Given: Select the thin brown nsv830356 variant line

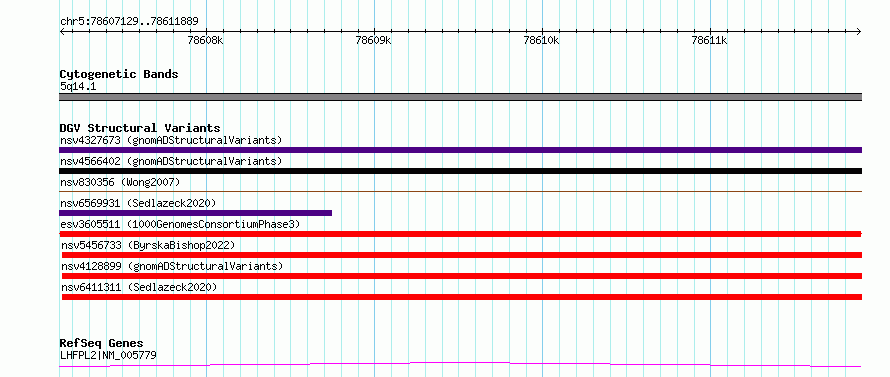Looking at the screenshot, I should coord(460,192).
